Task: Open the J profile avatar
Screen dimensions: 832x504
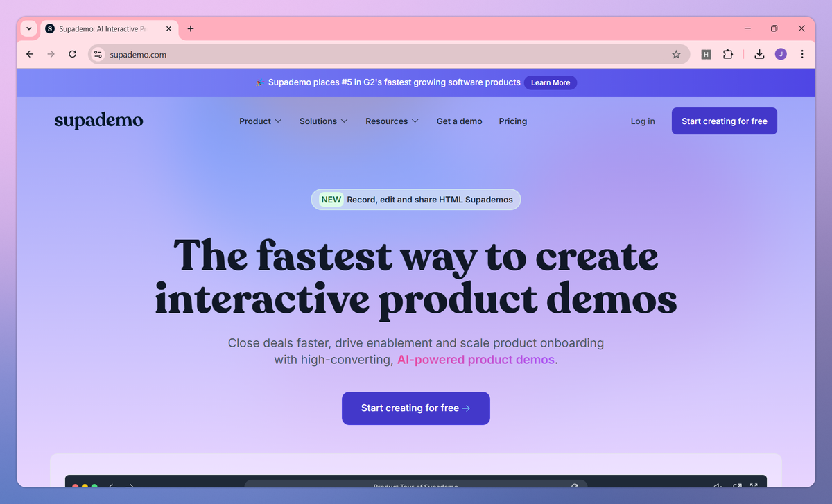Action: click(x=781, y=54)
